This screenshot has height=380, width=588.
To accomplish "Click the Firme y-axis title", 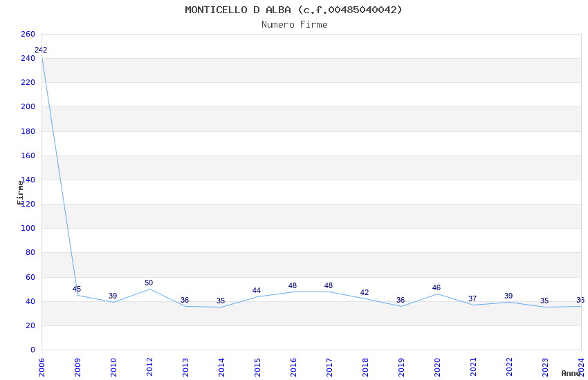I will click(20, 193).
